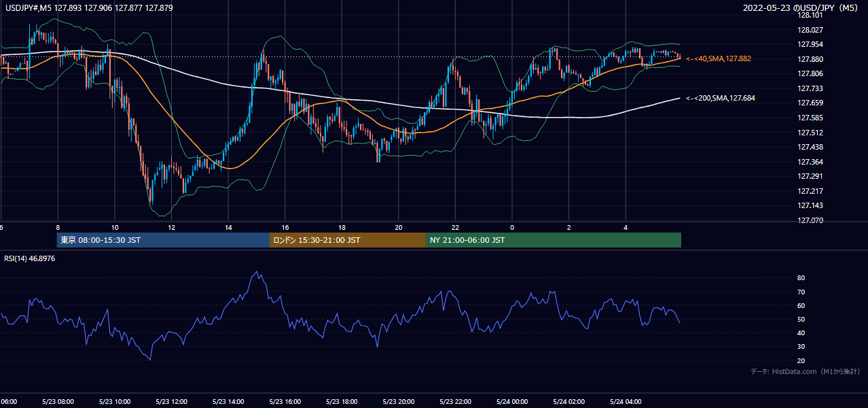The width and height of the screenshot is (868, 408).
Task: Click hour 8 on the price chart time axis
Action: click(x=58, y=228)
